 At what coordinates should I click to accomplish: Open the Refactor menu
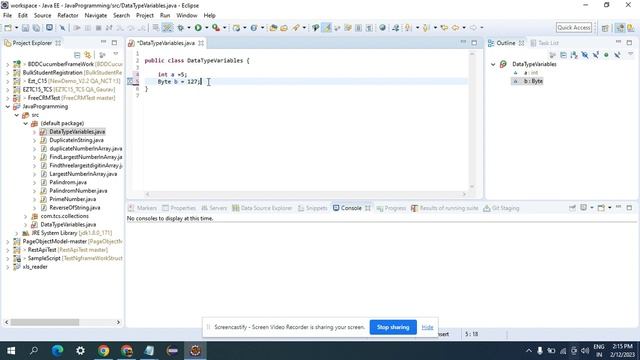68,16
